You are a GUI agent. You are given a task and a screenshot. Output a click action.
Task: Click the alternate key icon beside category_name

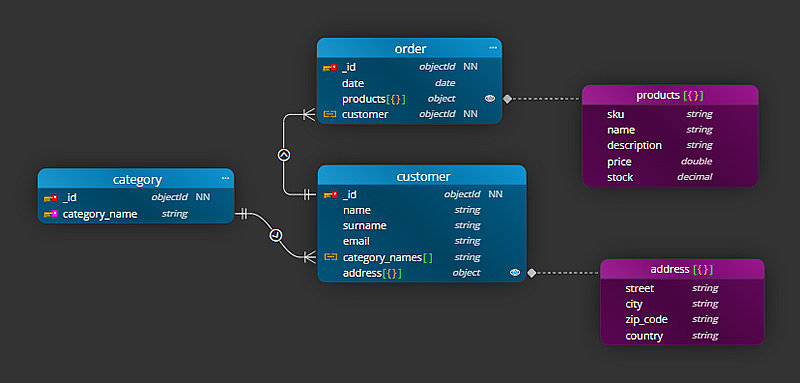51,214
